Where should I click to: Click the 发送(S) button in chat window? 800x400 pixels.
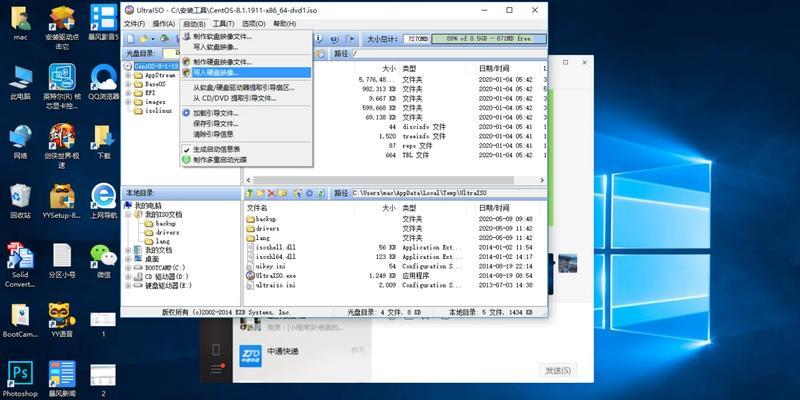coord(558,370)
